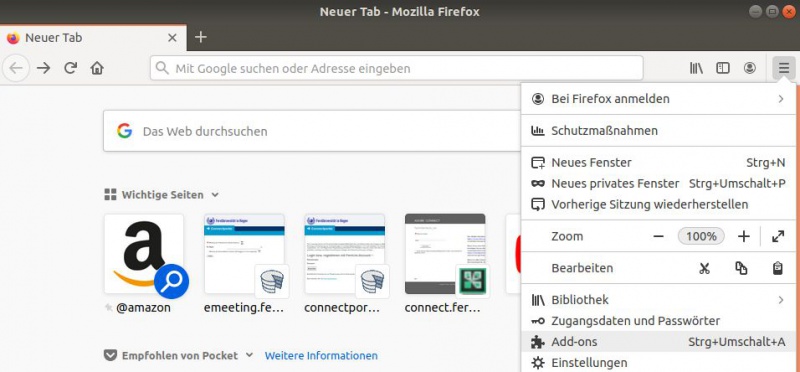The height and width of the screenshot is (372, 800).
Task: Zoom in with plus button
Action: [744, 236]
